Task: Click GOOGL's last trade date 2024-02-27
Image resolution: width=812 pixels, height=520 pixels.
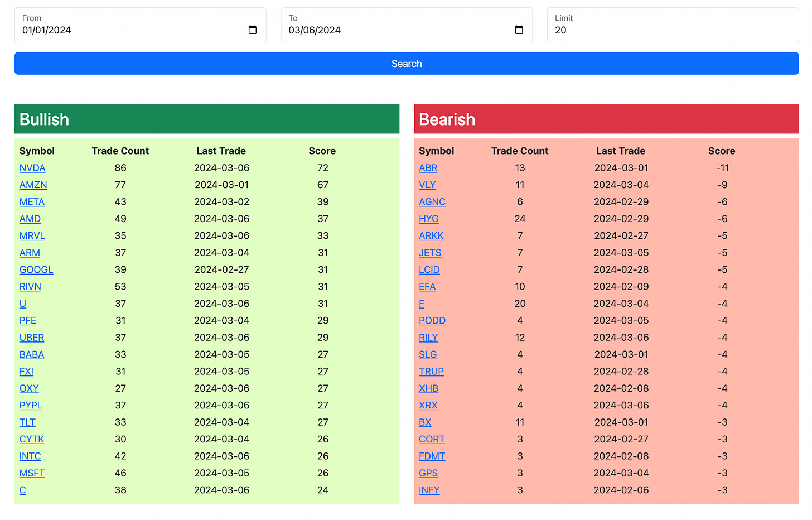Action: [x=222, y=269]
